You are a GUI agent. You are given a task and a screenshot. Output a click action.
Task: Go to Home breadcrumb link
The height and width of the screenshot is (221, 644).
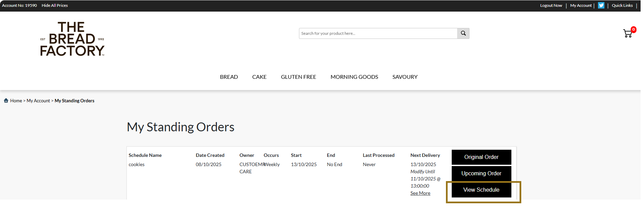pyautogui.click(x=16, y=101)
